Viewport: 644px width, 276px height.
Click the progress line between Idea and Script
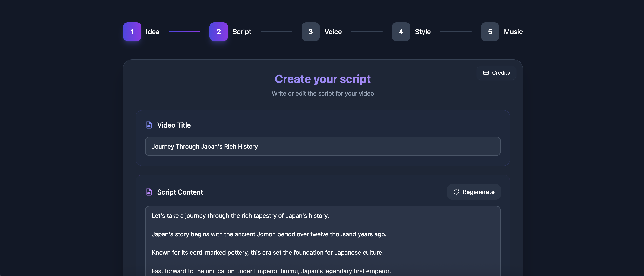184,32
